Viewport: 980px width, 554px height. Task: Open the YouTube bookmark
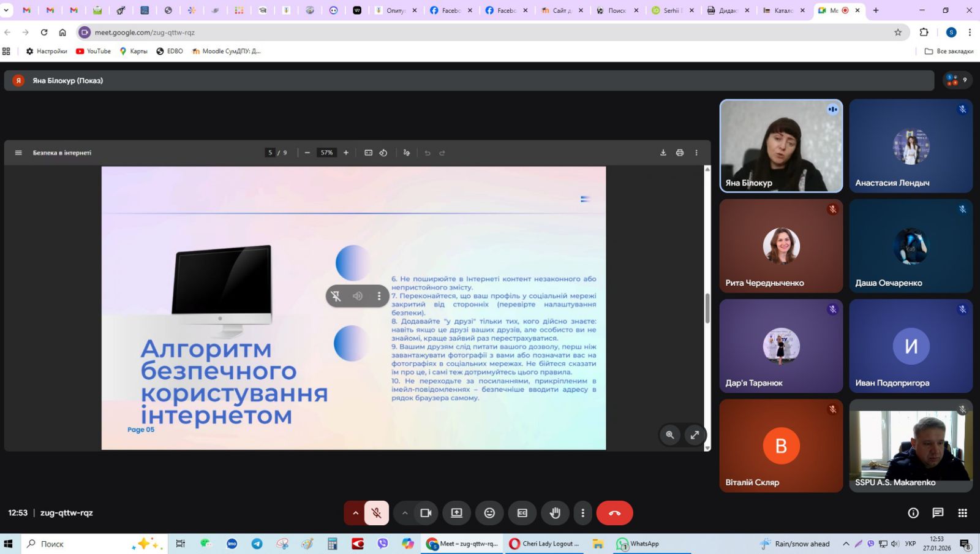pyautogui.click(x=93, y=51)
